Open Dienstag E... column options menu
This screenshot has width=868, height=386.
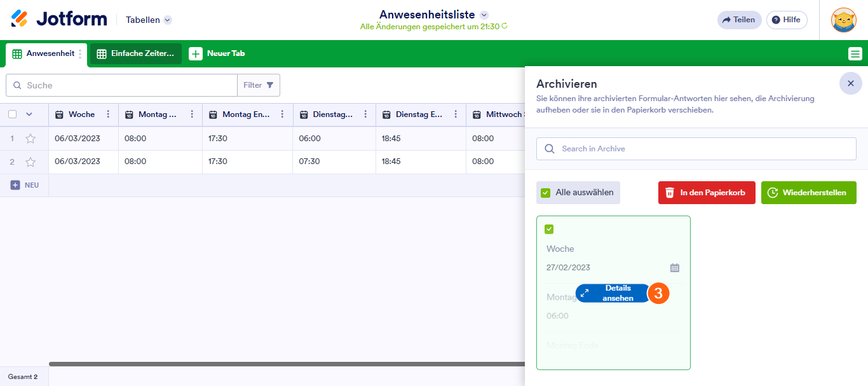click(x=456, y=114)
